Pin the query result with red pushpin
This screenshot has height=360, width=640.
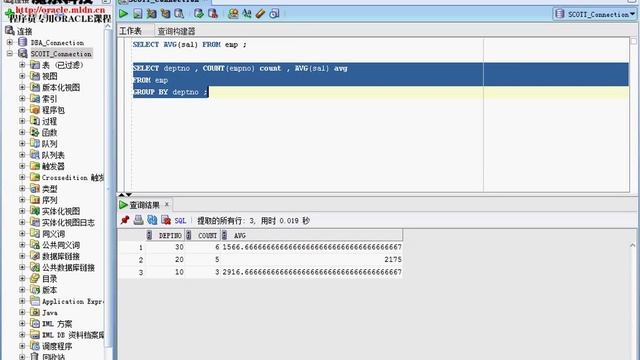point(125,220)
